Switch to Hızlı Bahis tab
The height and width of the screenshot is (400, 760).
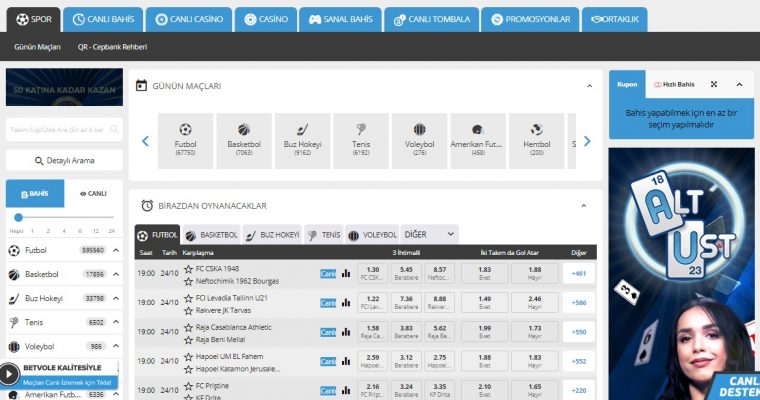tap(674, 84)
